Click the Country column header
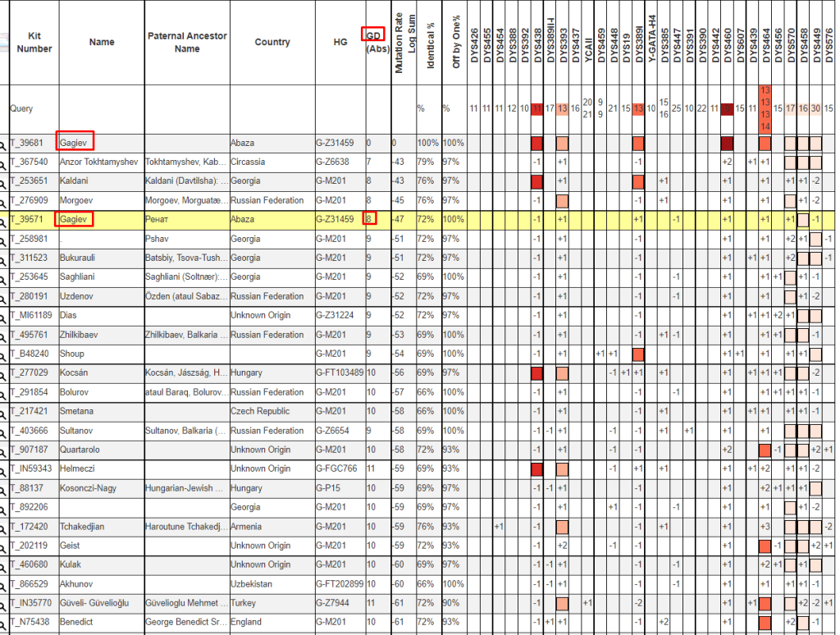 pos(272,42)
